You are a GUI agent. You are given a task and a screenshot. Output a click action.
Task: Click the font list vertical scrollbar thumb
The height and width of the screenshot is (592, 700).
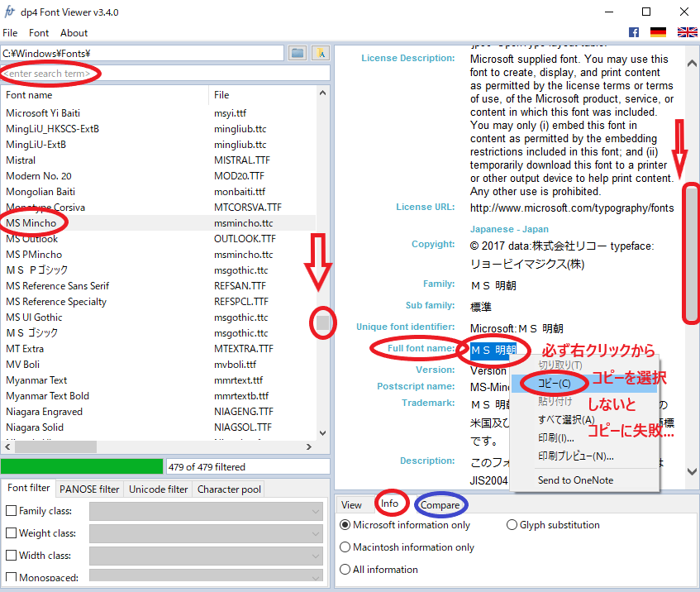coord(323,322)
